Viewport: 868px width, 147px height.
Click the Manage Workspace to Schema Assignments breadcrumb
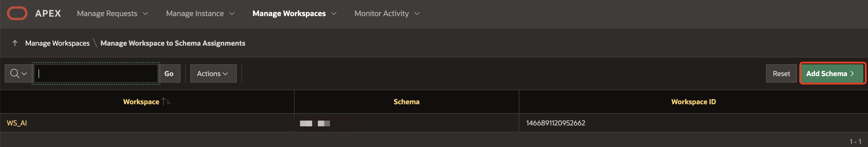coord(172,43)
